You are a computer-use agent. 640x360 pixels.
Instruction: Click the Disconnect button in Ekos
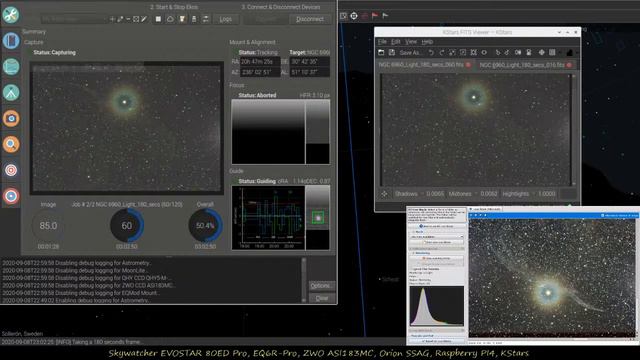[x=310, y=19]
